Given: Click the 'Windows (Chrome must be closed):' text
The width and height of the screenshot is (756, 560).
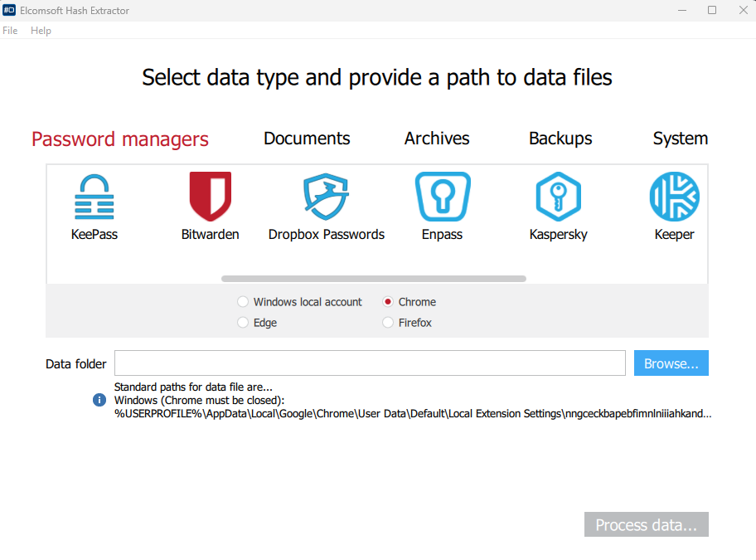Looking at the screenshot, I should (199, 401).
